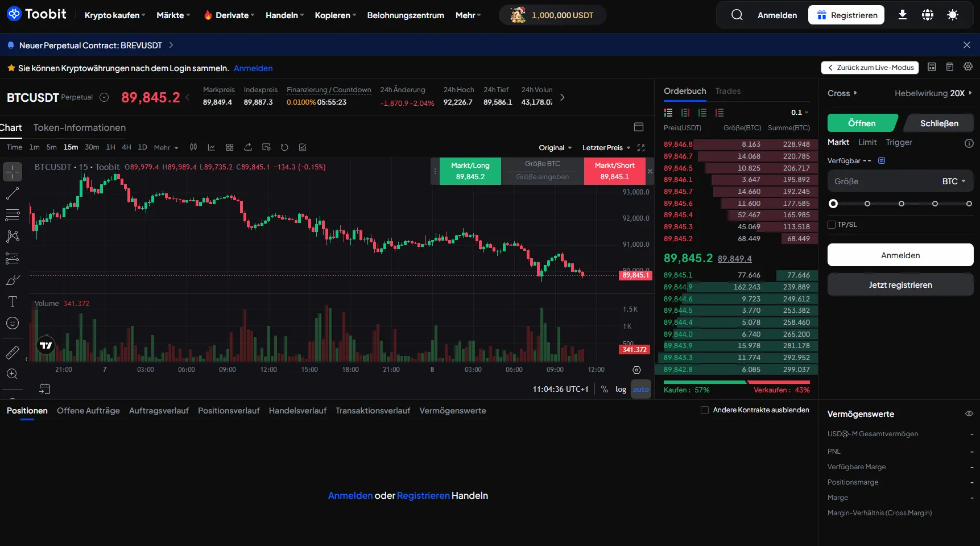Click Zurück zum Live-Modus button
This screenshot has height=546, width=980.
(x=871, y=68)
